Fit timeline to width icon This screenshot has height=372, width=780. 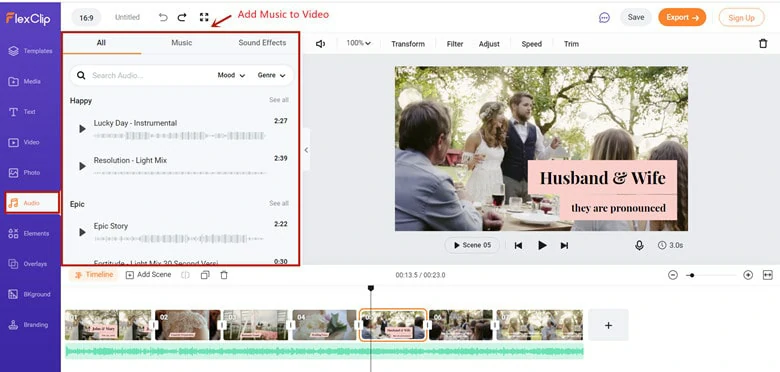[x=768, y=275]
